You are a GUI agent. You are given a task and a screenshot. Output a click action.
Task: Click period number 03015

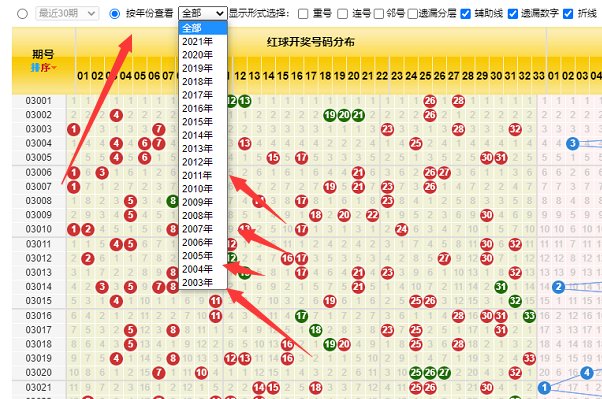(x=38, y=301)
